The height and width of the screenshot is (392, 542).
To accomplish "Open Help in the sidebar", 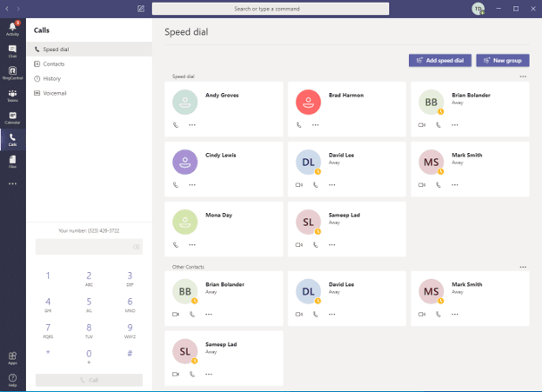I will pyautogui.click(x=12, y=380).
